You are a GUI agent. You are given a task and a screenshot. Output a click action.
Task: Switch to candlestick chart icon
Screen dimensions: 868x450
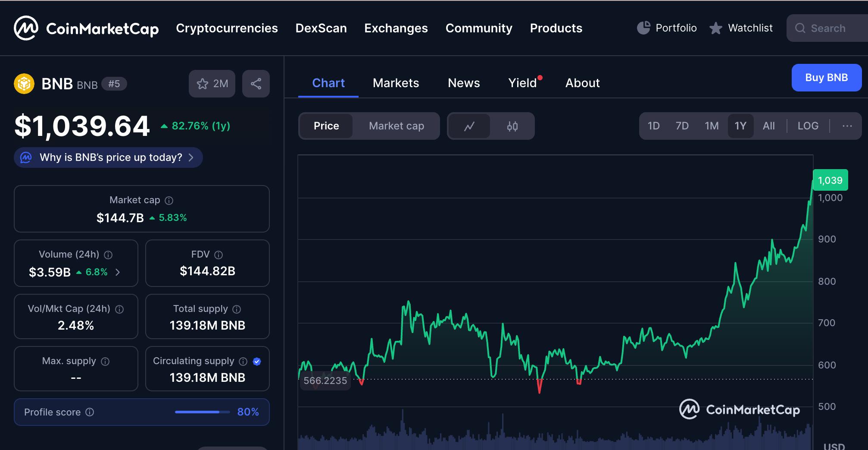(512, 126)
